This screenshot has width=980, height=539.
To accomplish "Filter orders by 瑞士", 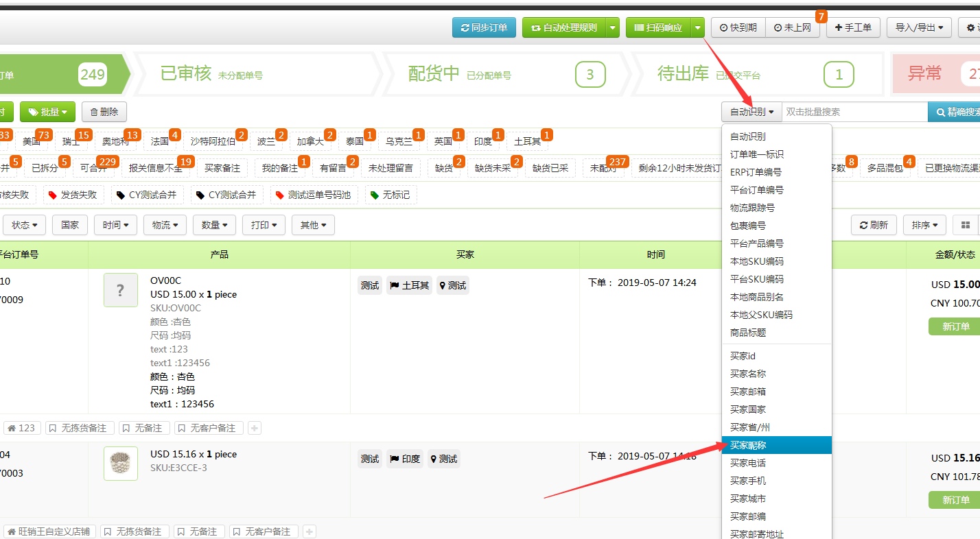I will 71,141.
